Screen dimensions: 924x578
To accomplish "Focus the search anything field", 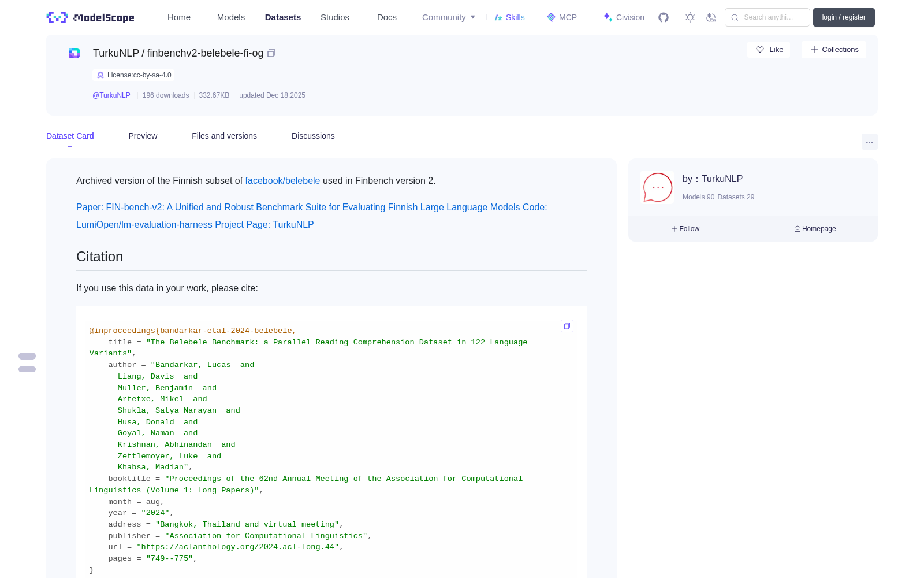I will click(767, 17).
